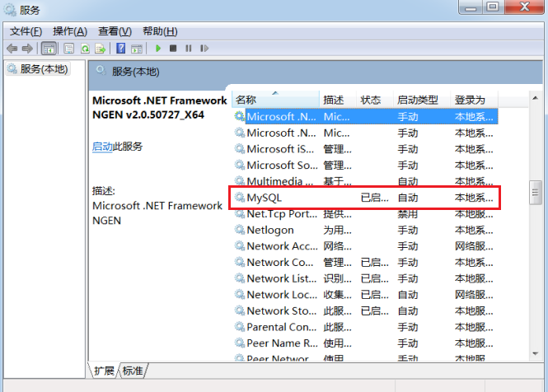Click the Forward arrow in the toolbar

27,49
